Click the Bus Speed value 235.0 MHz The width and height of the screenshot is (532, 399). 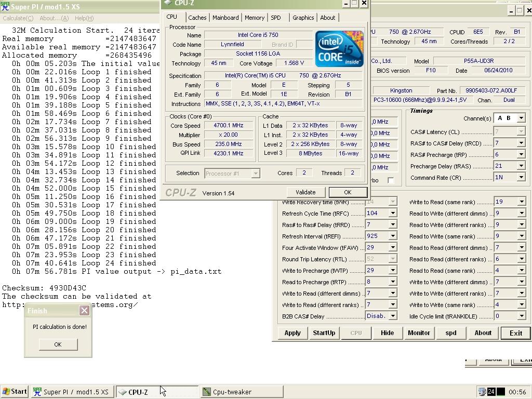229,144
